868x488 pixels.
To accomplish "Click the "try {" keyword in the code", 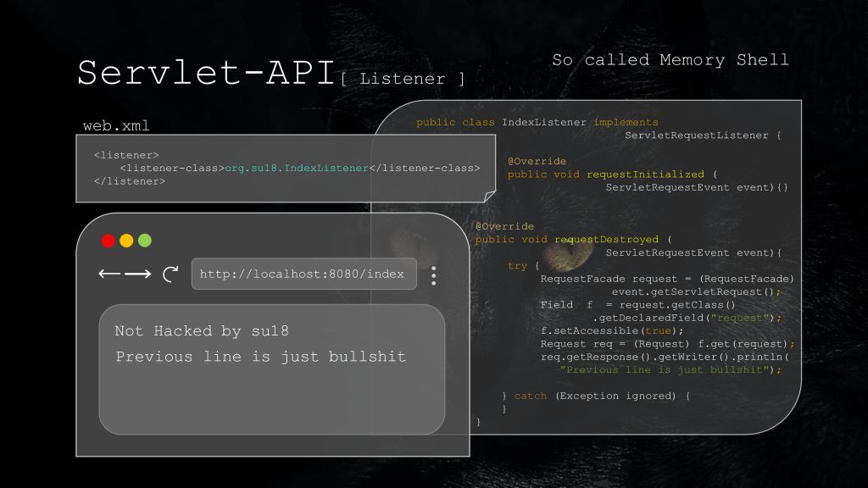I will [523, 266].
